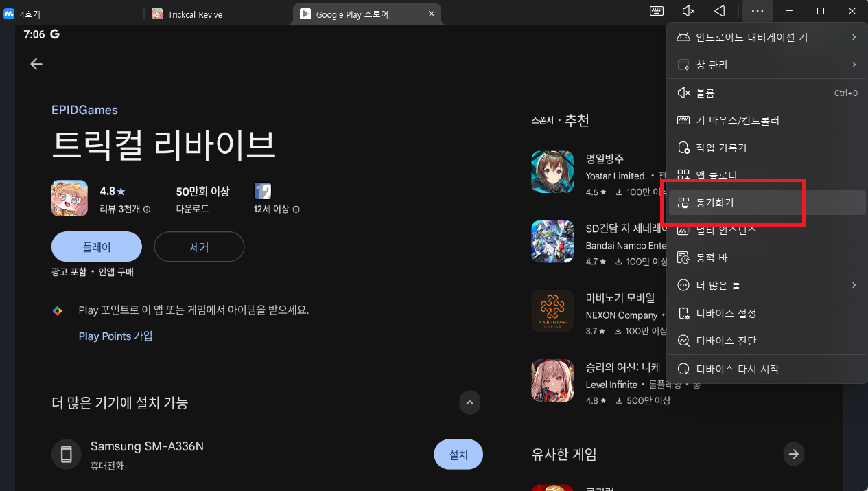Choose 디바이스 다시 시작 menu item

[x=767, y=369]
